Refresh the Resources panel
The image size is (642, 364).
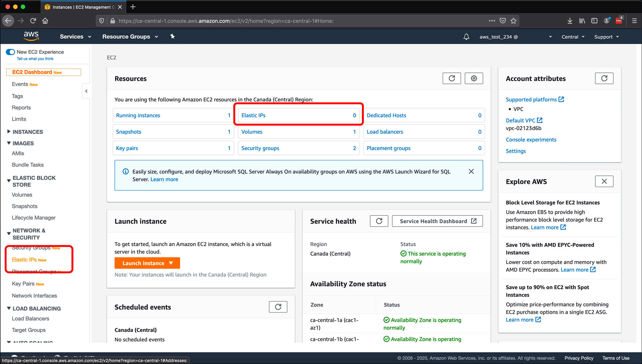click(x=452, y=78)
